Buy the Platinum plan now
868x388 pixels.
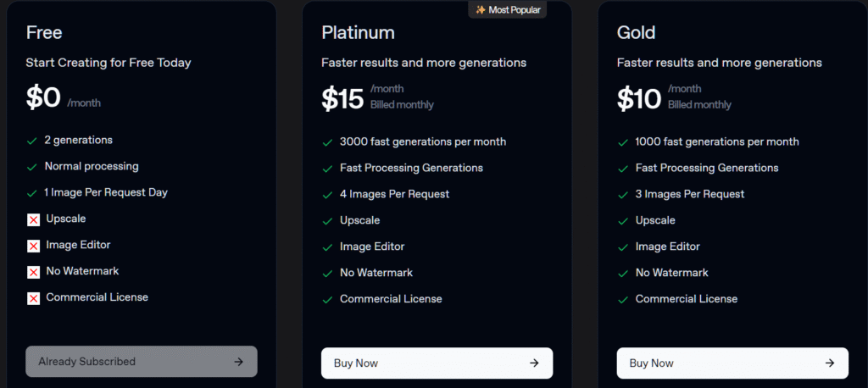coord(437,363)
